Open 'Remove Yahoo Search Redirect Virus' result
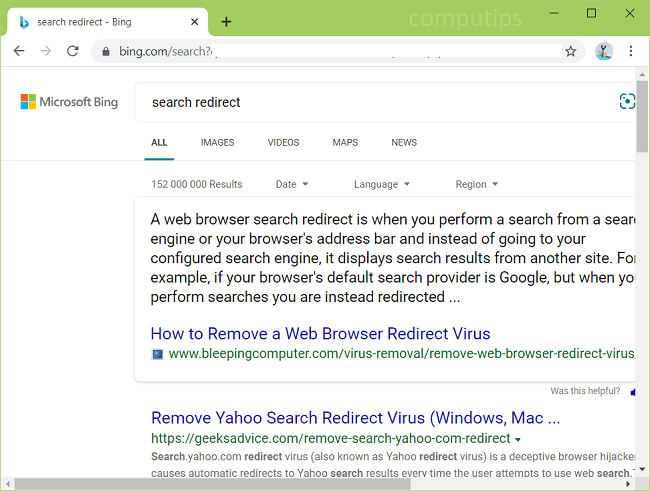The width and height of the screenshot is (650, 491). [355, 418]
